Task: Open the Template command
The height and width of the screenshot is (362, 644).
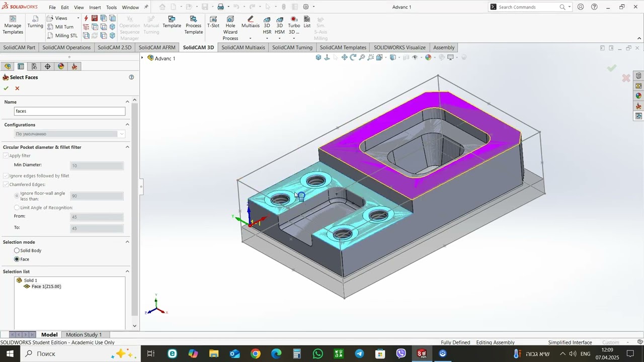Action: click(x=172, y=22)
